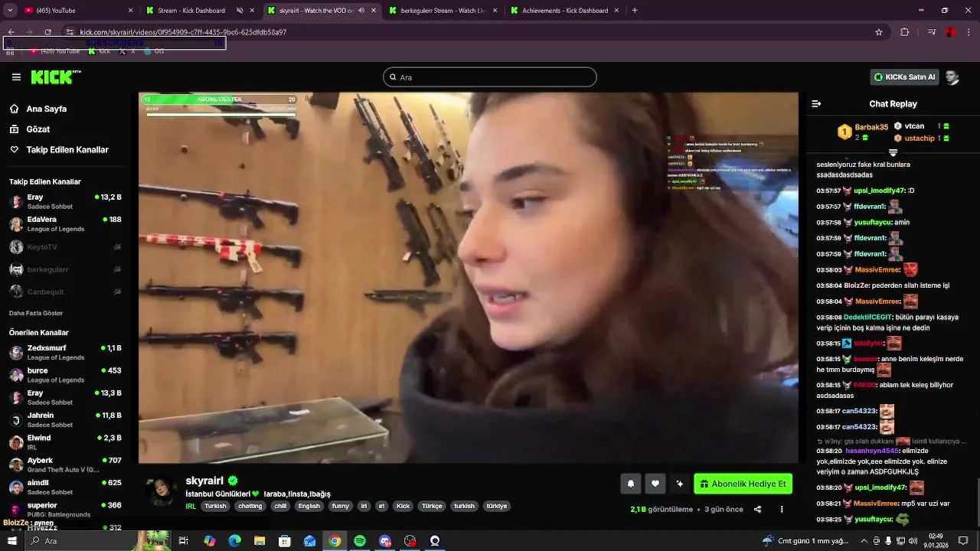Open KeytoTV offline channel
Viewport: 980px width, 551px height.
[65, 247]
